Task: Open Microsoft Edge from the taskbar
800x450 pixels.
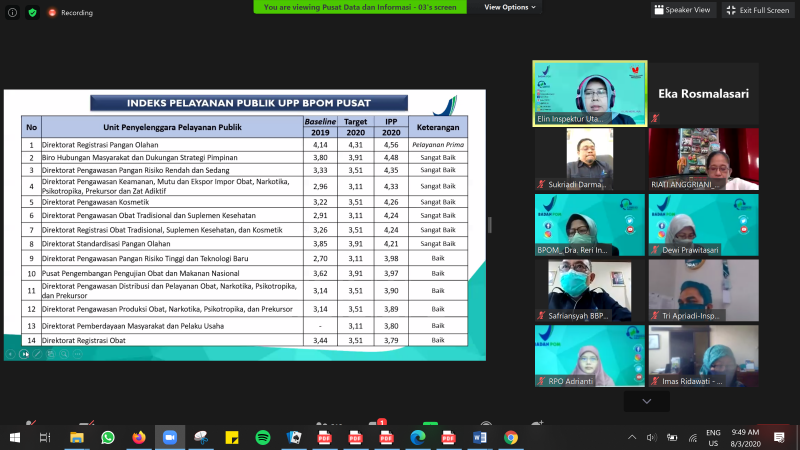Action: coord(418,438)
